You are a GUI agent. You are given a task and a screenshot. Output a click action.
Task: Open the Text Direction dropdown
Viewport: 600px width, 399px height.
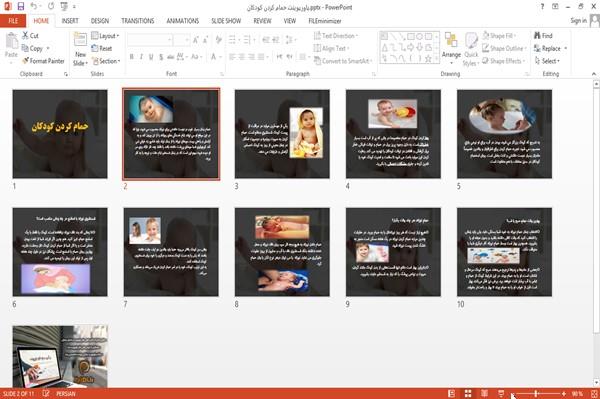point(336,36)
